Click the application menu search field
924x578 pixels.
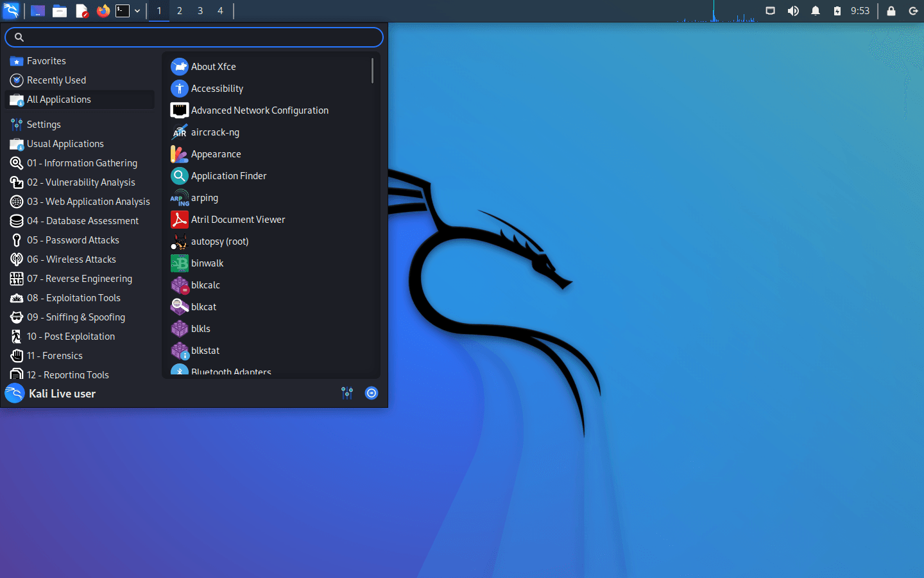coord(194,37)
